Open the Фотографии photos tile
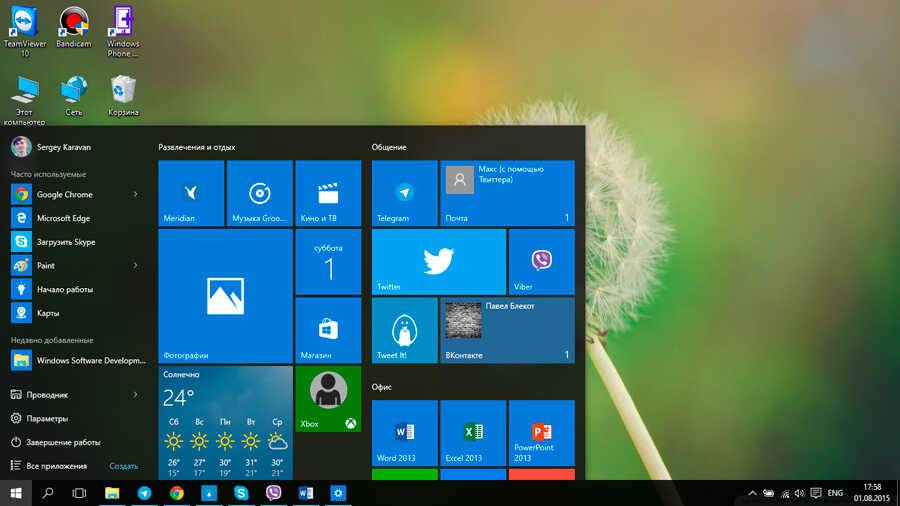900x506 pixels. pos(225,296)
